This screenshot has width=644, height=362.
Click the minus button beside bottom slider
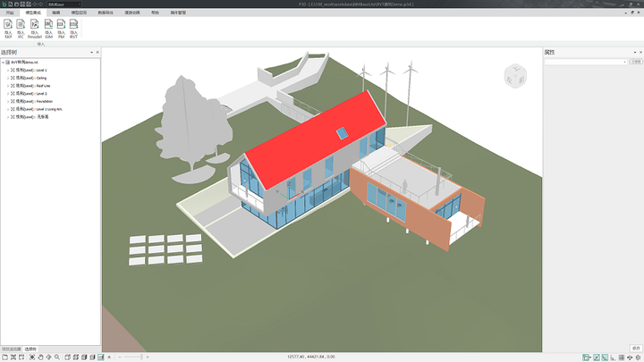(120, 357)
